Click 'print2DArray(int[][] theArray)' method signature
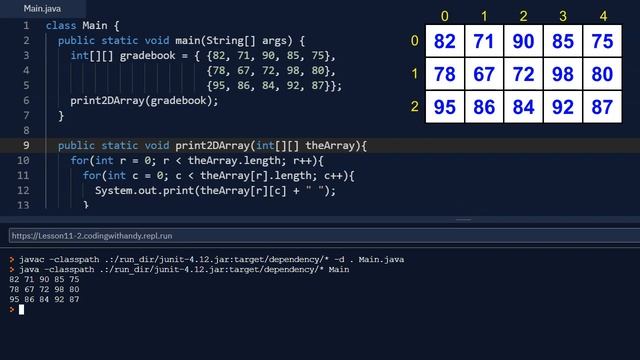This screenshot has height=360, width=640. click(268, 145)
